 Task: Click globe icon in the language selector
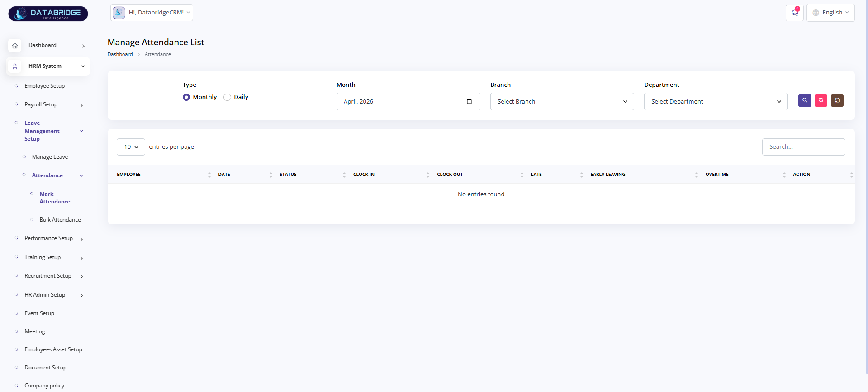pyautogui.click(x=816, y=13)
